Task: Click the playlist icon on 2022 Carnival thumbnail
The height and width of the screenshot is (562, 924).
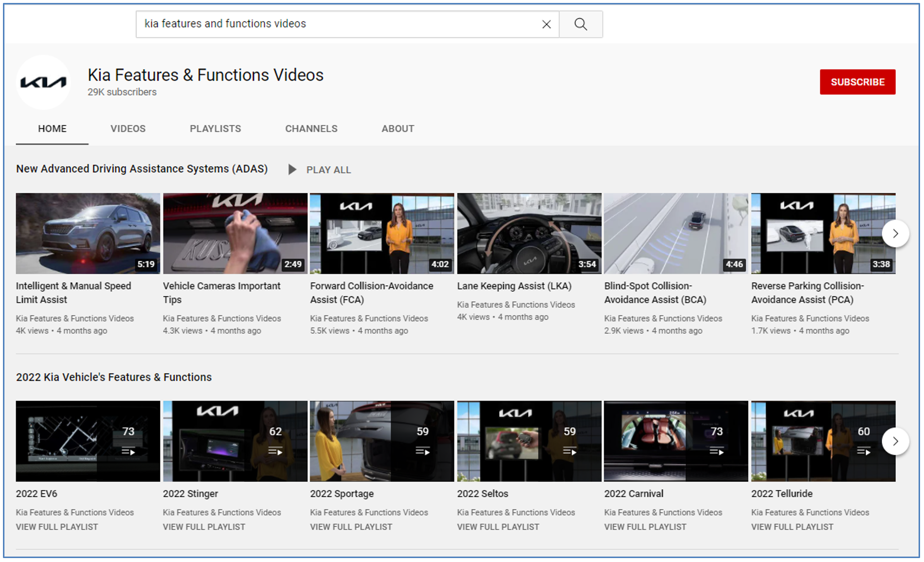Action: 717,451
